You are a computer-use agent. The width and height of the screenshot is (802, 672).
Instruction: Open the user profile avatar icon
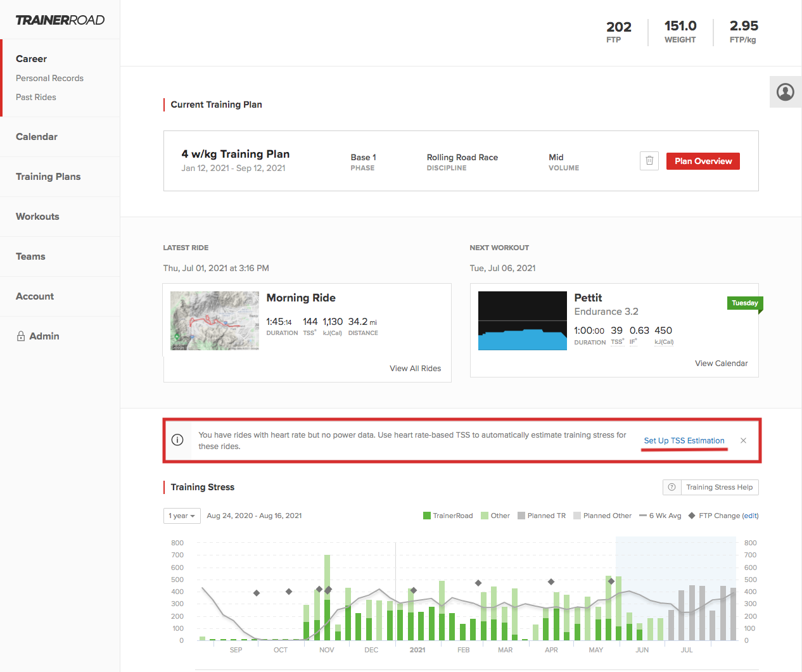[x=786, y=92]
